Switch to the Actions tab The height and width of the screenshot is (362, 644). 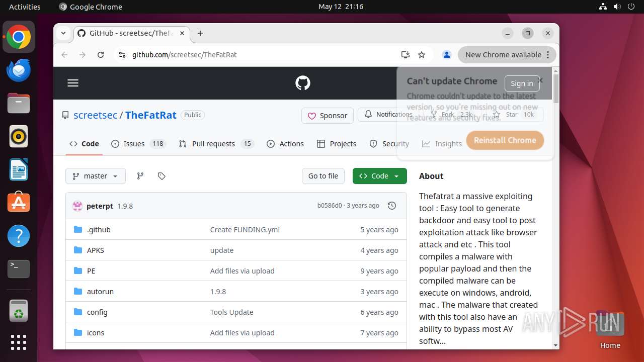coord(285,144)
